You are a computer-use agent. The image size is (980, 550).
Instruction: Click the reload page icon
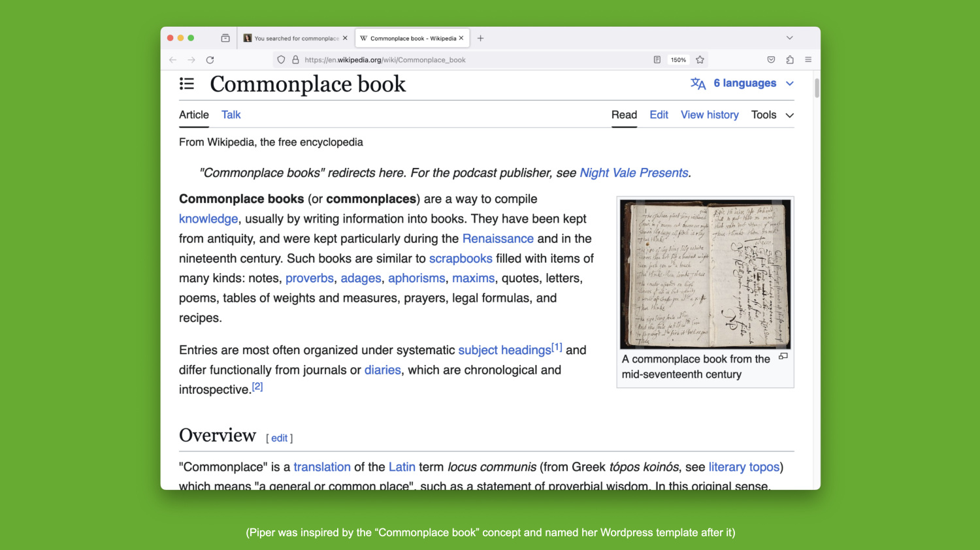210,60
